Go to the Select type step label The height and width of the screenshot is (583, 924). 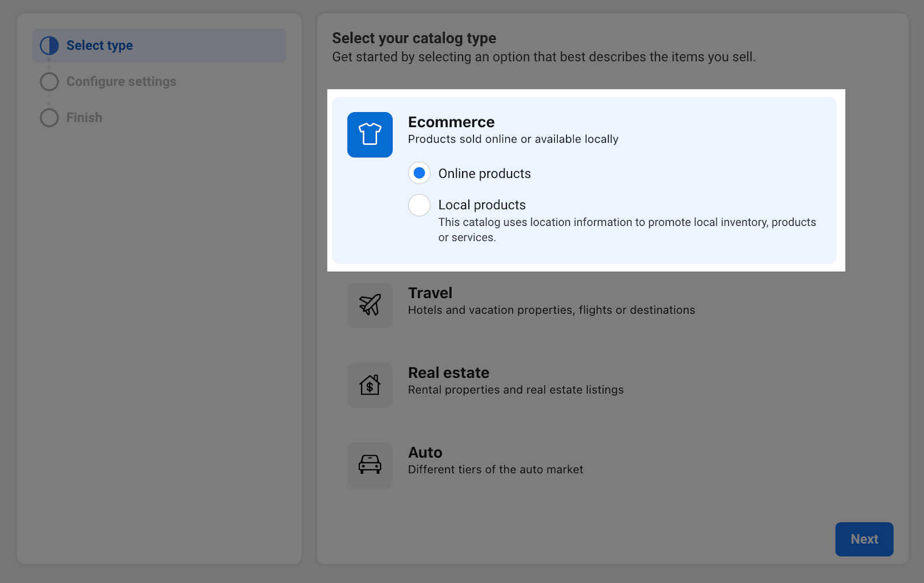pyautogui.click(x=99, y=46)
